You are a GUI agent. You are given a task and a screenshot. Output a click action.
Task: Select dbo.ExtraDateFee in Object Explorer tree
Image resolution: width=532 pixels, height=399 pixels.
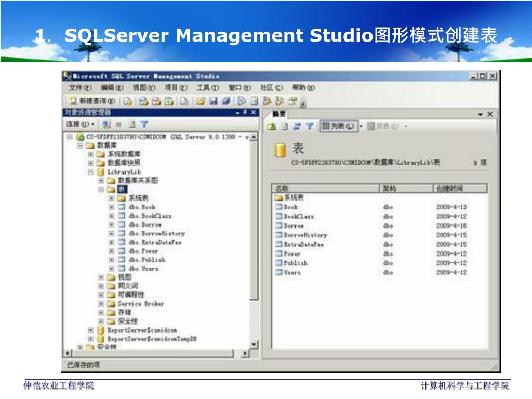click(155, 242)
